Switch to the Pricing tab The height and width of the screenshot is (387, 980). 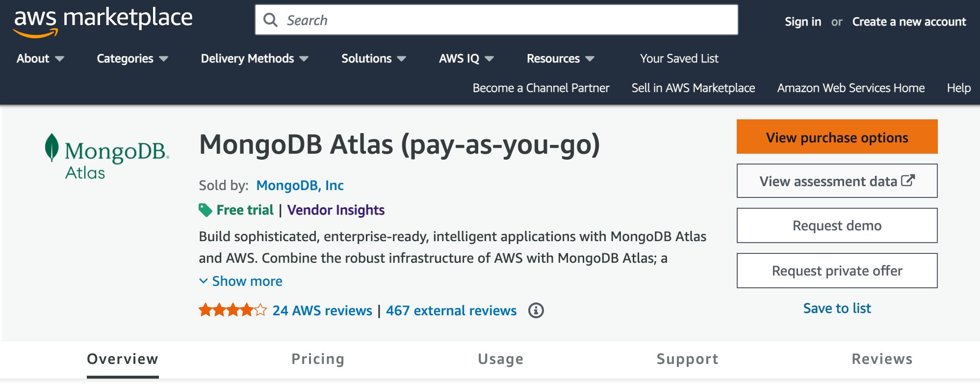click(x=318, y=359)
